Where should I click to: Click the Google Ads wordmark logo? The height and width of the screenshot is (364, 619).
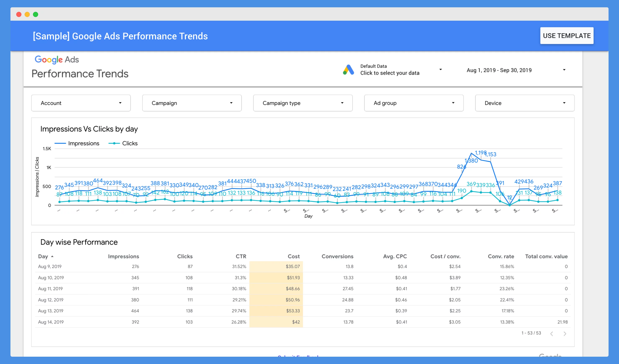57,60
